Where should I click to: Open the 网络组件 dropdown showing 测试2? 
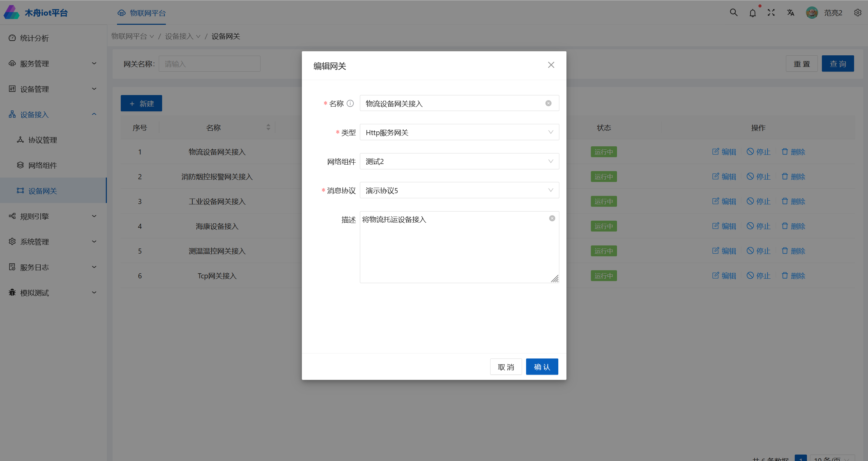click(459, 161)
